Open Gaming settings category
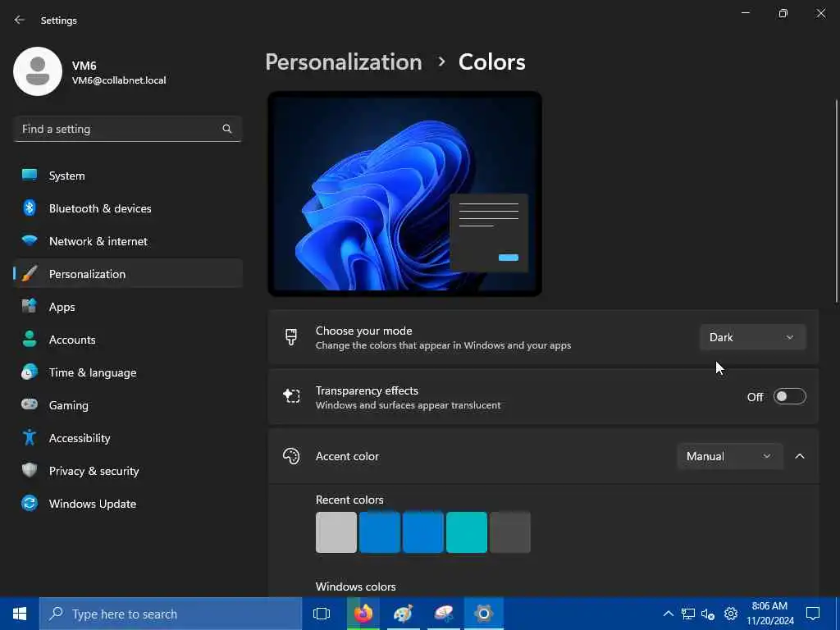This screenshot has height=630, width=840. [x=128, y=404]
